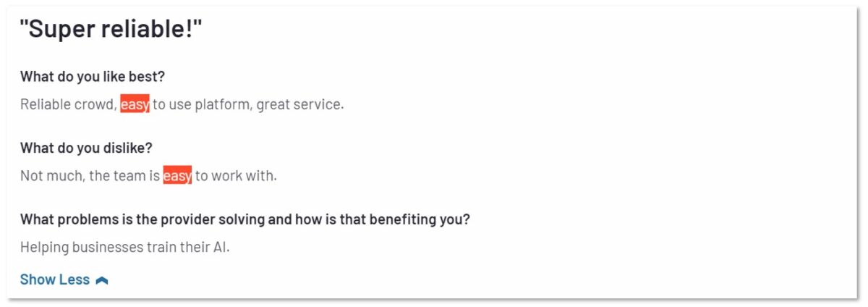
Task: Collapse the review with Show Less
Action: 55,279
